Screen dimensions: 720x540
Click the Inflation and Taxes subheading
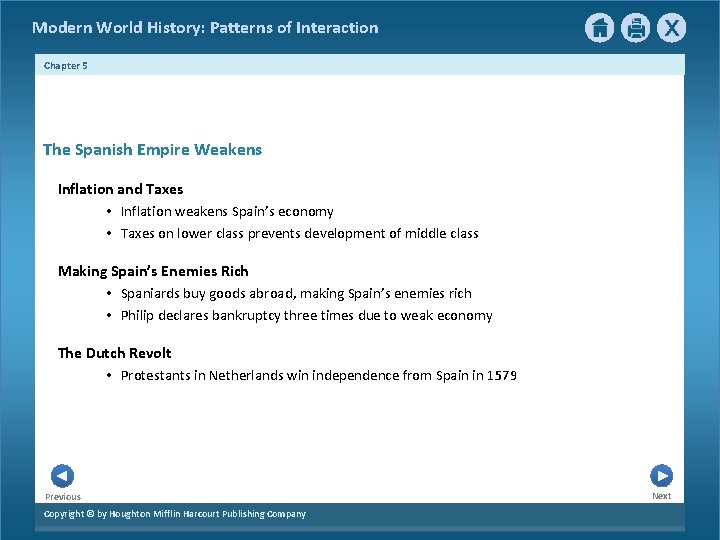(120, 189)
